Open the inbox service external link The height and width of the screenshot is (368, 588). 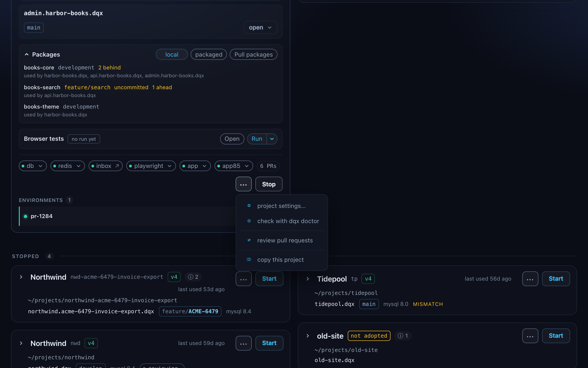click(105, 166)
